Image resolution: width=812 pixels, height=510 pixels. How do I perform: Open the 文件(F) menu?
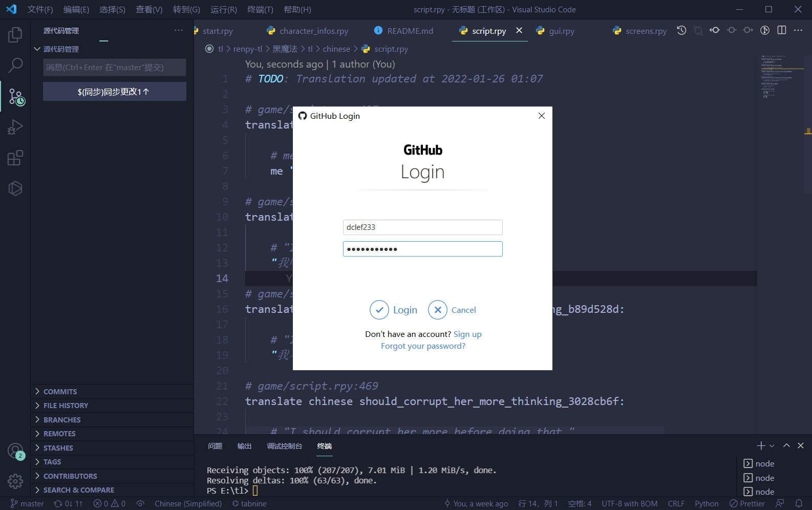tap(40, 10)
